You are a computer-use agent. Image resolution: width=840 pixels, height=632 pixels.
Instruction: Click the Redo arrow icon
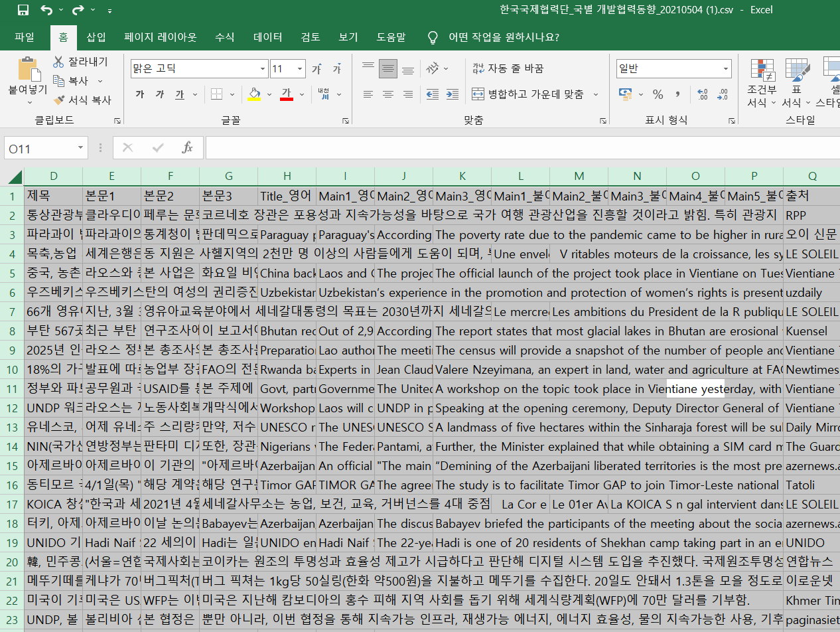tap(78, 10)
